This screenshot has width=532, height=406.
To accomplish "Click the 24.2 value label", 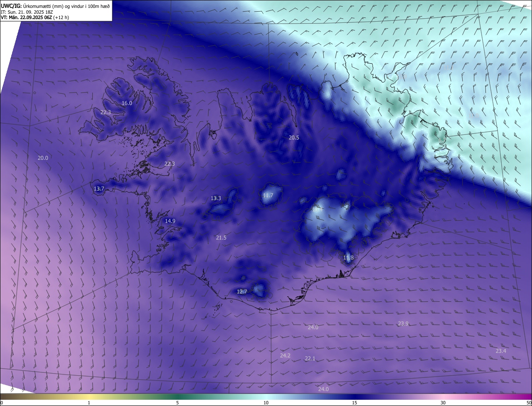I will pos(285,355).
